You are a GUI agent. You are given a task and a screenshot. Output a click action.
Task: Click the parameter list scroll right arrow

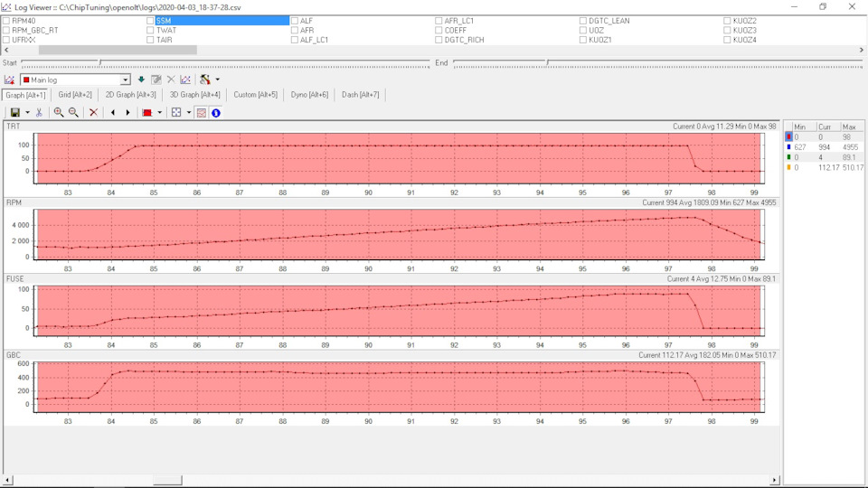862,50
